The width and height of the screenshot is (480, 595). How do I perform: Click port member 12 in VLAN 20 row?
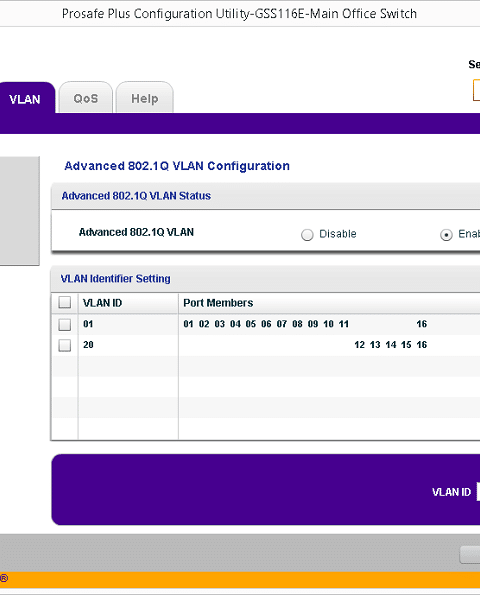point(359,345)
